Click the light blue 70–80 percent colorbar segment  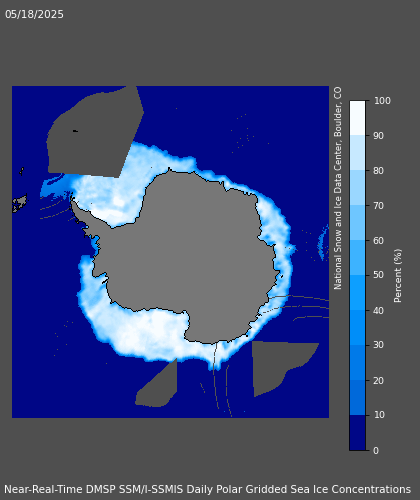357,188
